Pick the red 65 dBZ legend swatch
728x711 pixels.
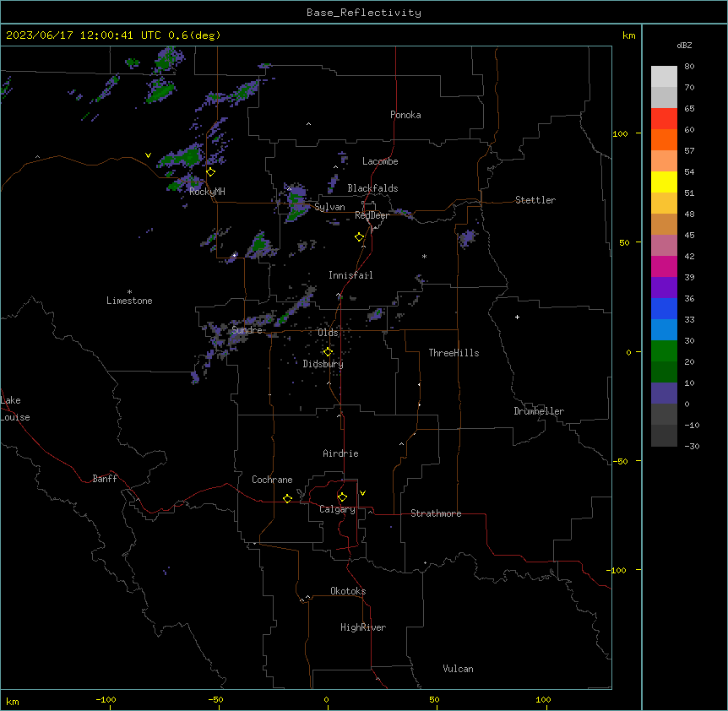[x=664, y=118]
